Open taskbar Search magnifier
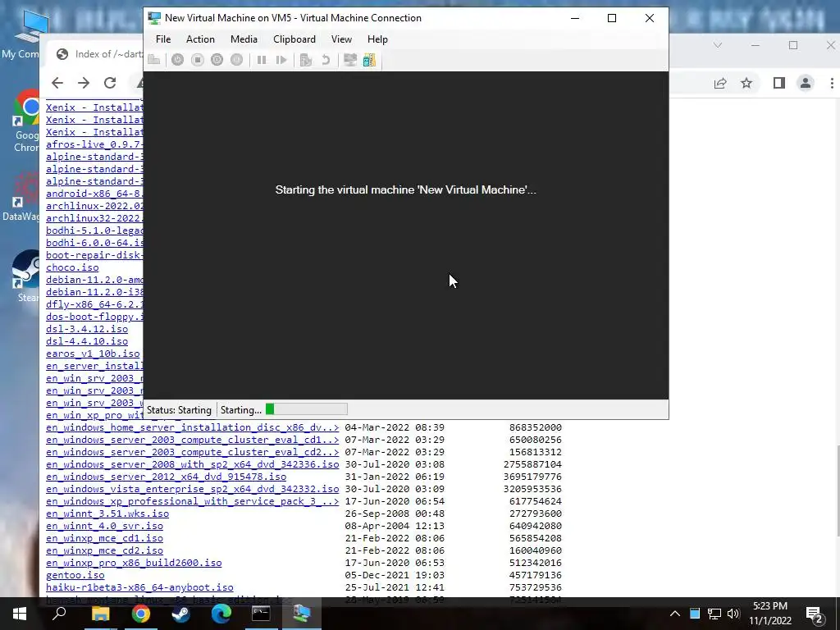The width and height of the screenshot is (840, 630). pyautogui.click(x=59, y=614)
